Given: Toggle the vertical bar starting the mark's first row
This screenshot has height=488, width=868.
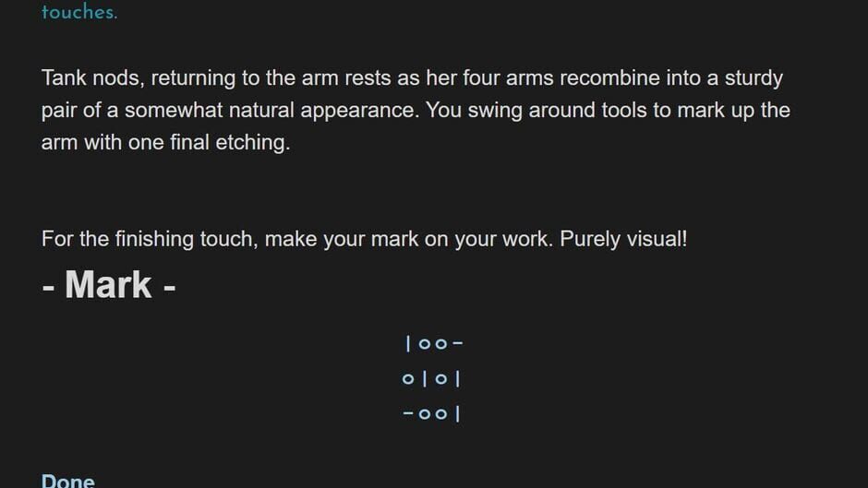Looking at the screenshot, I should (408, 344).
